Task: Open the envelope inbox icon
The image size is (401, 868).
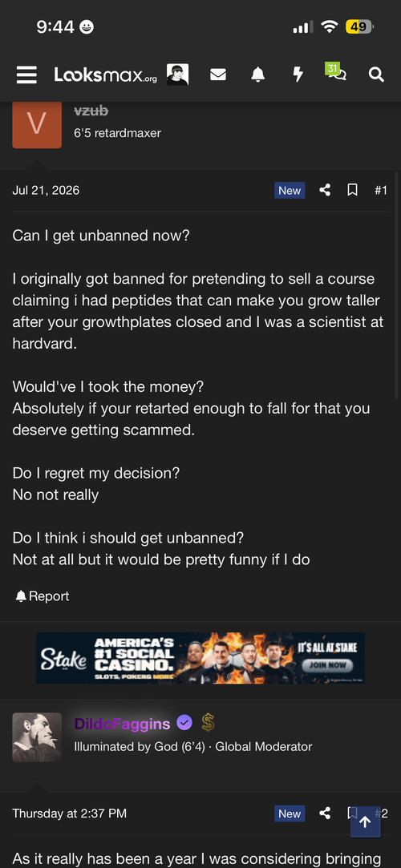Action: 218,75
